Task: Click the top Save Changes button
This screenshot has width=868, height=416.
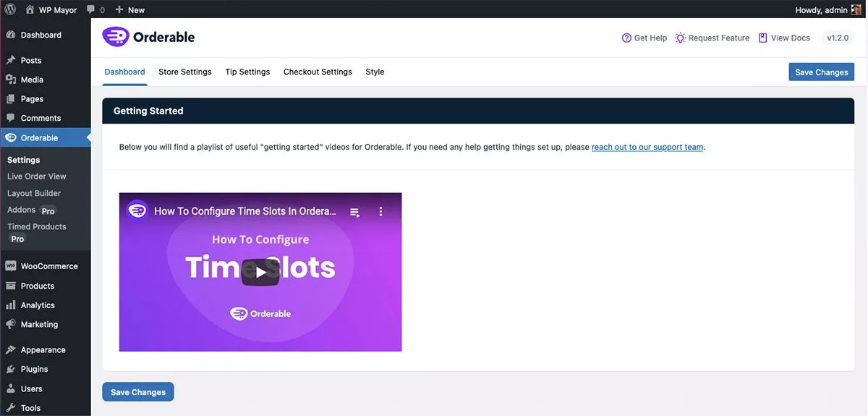Action: [x=821, y=72]
